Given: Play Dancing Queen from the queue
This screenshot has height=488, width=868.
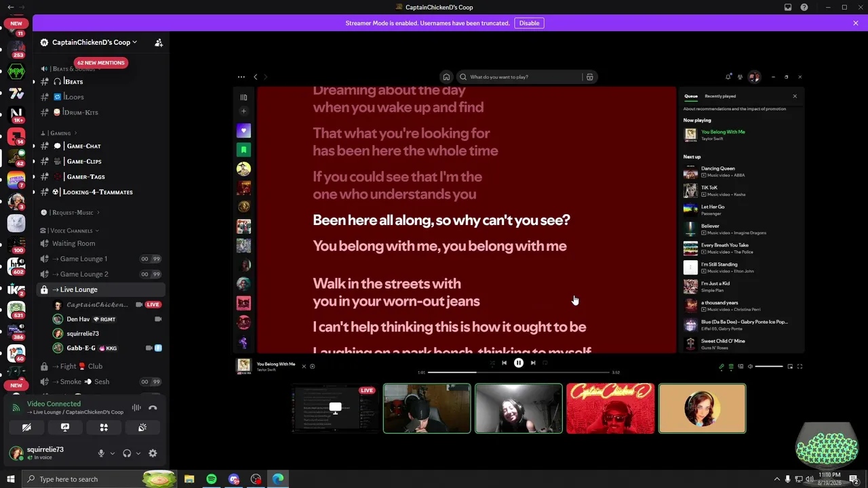Looking at the screenshot, I should pyautogui.click(x=743, y=171).
